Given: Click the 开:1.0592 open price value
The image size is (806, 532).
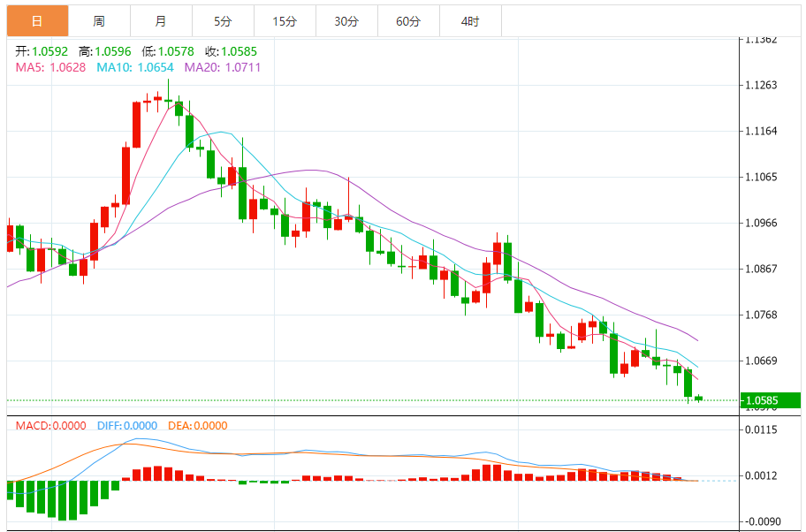Looking at the screenshot, I should (42, 51).
